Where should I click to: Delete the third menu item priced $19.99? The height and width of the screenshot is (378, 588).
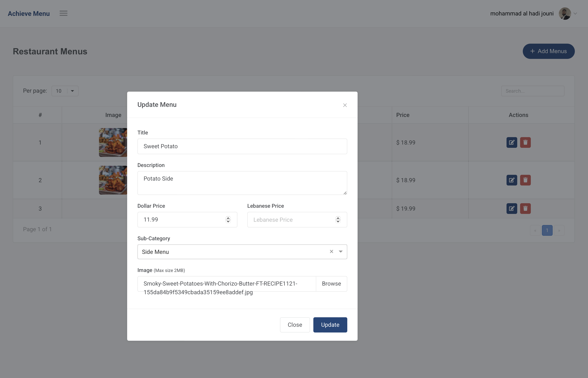(525, 208)
